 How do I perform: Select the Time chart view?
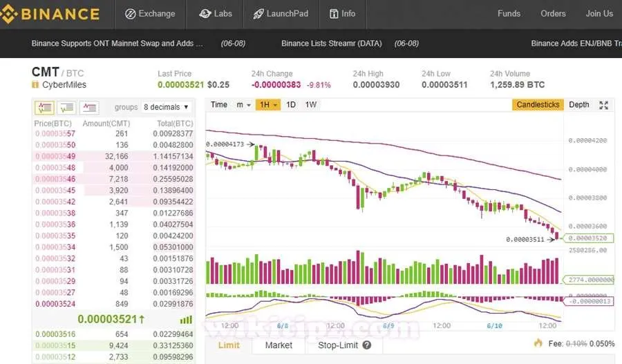click(x=219, y=105)
